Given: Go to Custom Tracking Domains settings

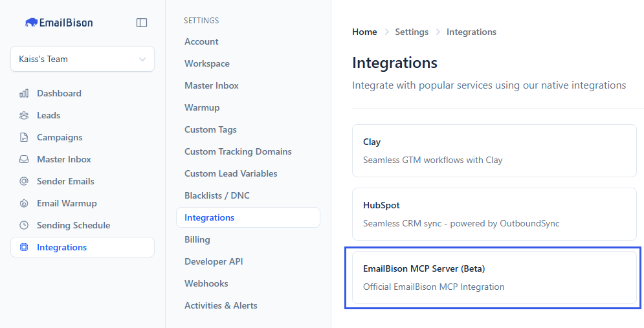Looking at the screenshot, I should click(x=238, y=151).
